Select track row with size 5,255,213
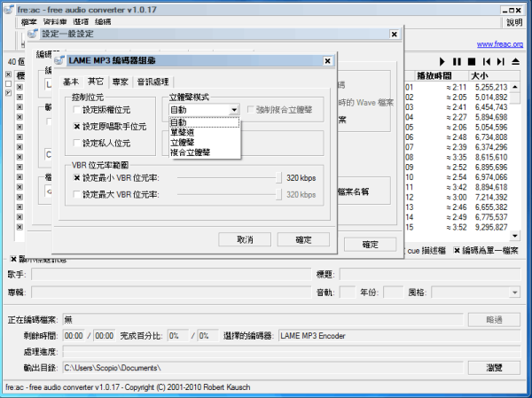This screenshot has height=398, width=532. click(457, 87)
